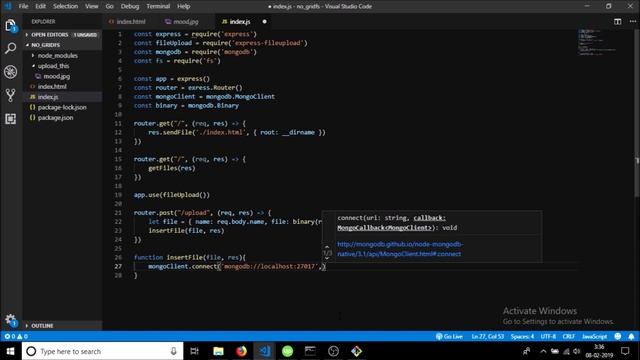Open the Terminal menu
The width and height of the screenshot is (640, 360).
point(158,6)
